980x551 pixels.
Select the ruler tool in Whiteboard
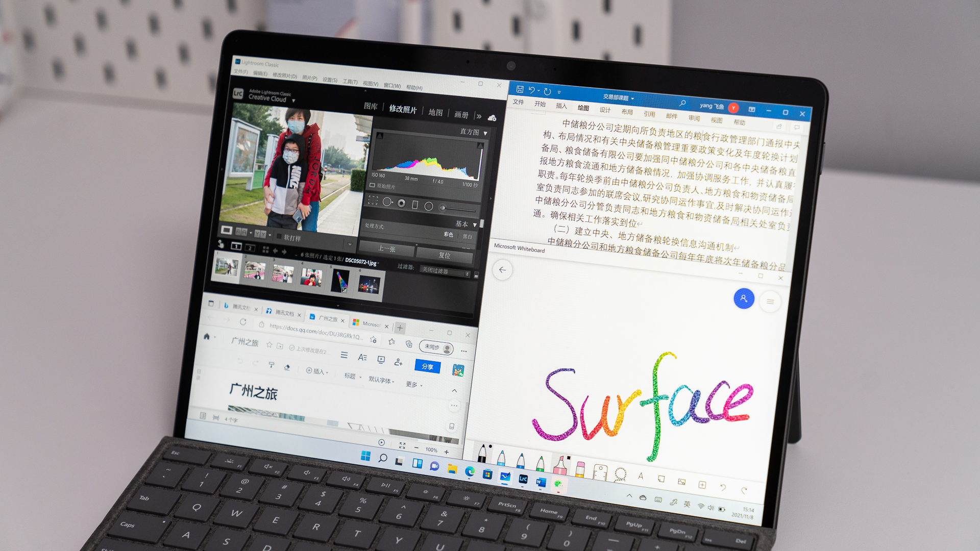[600, 471]
